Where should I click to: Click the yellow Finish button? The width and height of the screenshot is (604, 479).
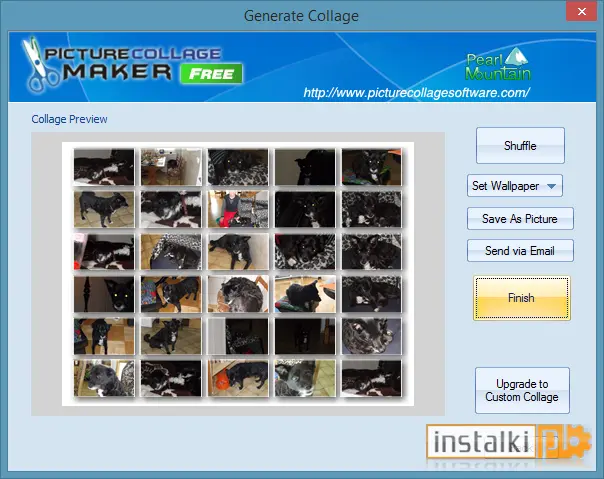[522, 298]
